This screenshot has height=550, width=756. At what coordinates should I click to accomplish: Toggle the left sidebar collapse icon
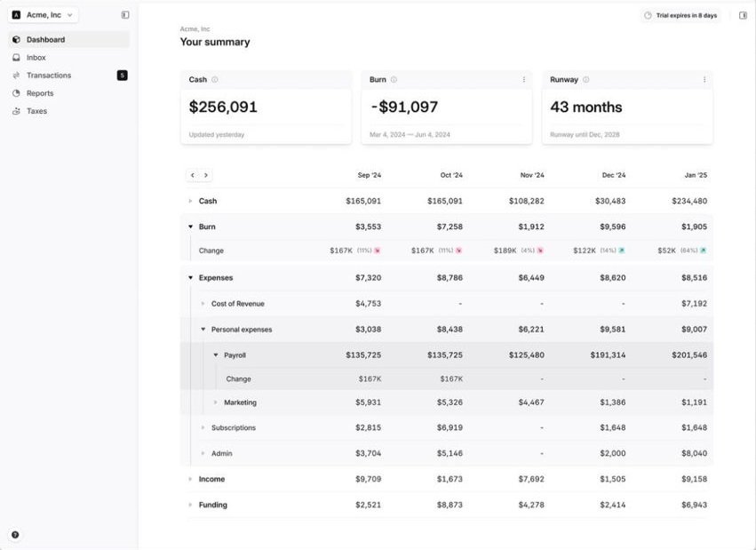tap(125, 15)
